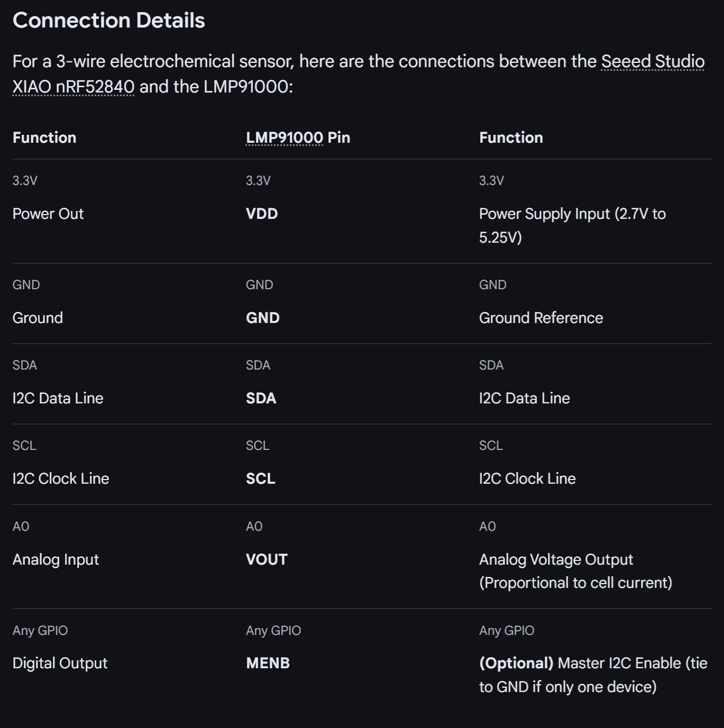This screenshot has width=724, height=728.
Task: Click the Any GPIO label above MENB
Action: (273, 631)
